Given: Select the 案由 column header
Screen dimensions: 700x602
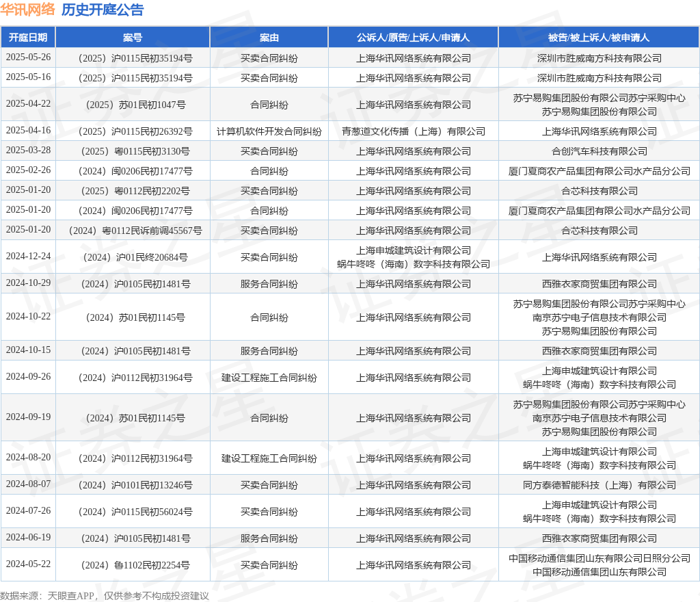Looking at the screenshot, I should [x=269, y=38].
